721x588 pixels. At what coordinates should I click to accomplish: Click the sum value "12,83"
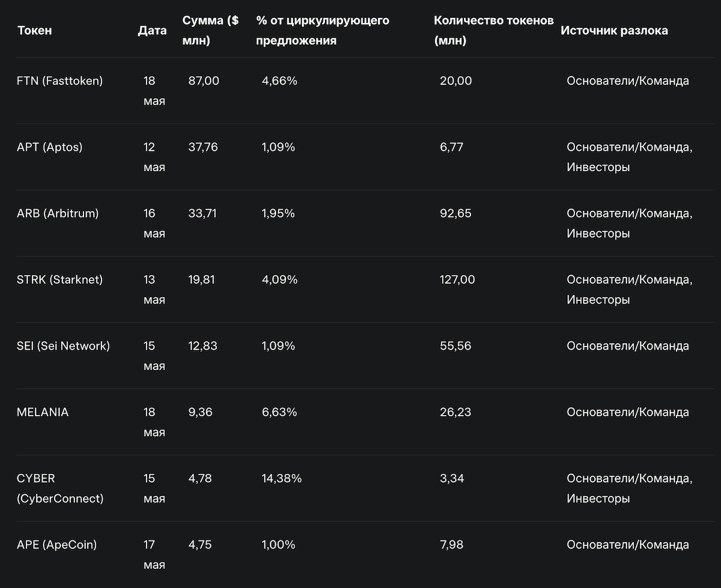pos(202,345)
